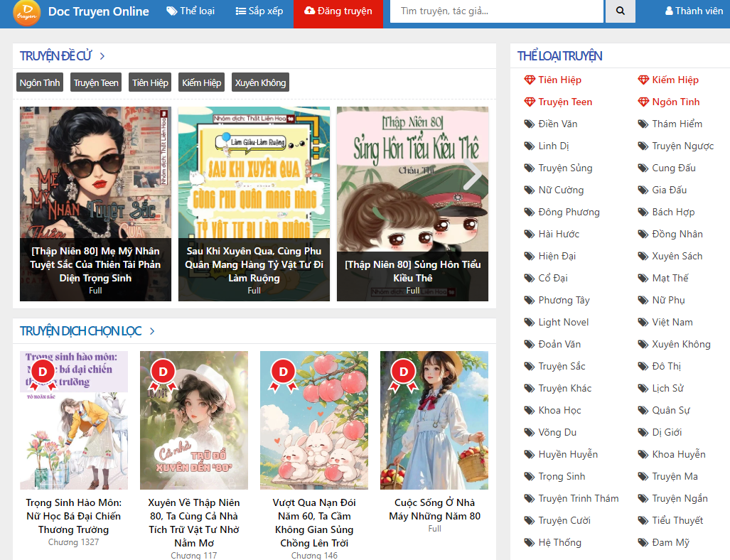This screenshot has width=730, height=560.
Task: Open Cuộc Sống Ở Nhà Máy Những Năm 80 title
Action: point(434,510)
